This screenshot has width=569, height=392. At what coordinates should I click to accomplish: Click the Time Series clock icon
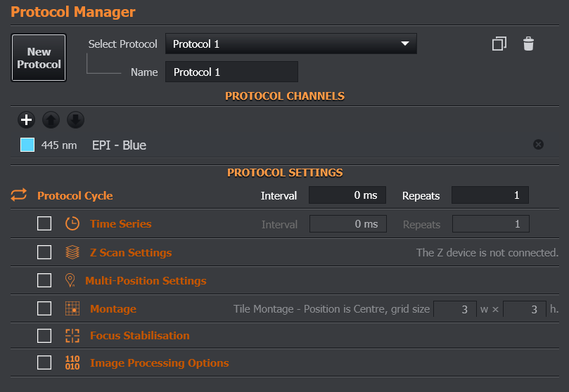[x=72, y=224]
